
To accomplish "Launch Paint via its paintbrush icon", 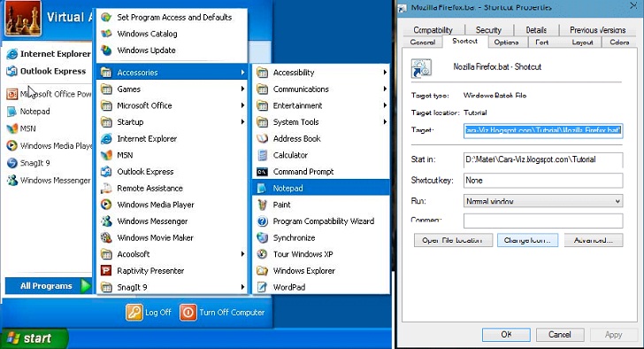I will 262,205.
